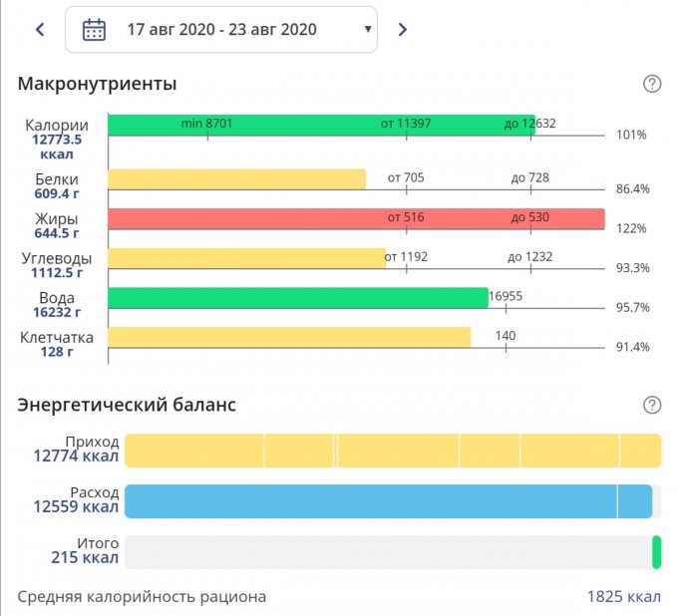Go to previous week with left arrow
678x616 pixels.
coord(40,30)
